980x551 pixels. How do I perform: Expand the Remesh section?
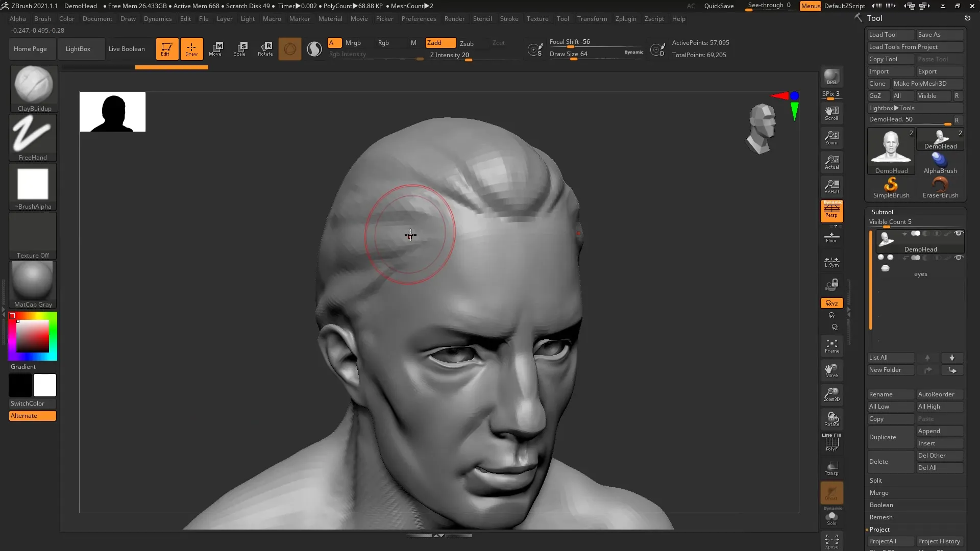click(881, 517)
